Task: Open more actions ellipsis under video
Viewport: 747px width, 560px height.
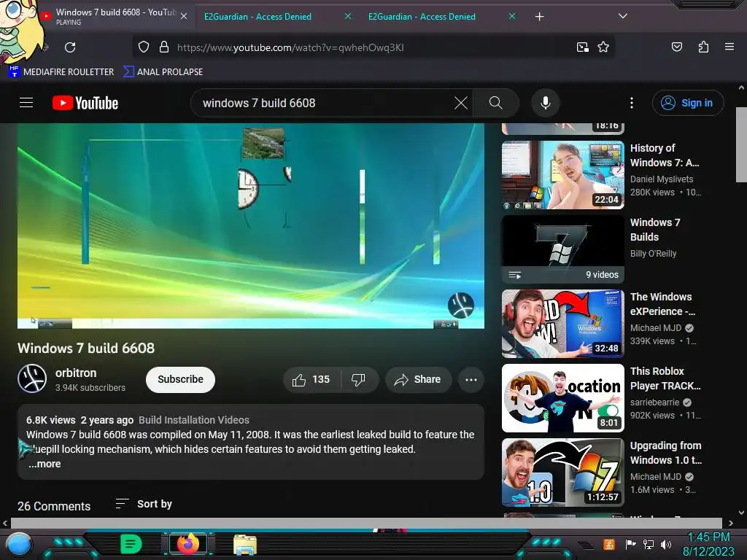Action: click(471, 379)
